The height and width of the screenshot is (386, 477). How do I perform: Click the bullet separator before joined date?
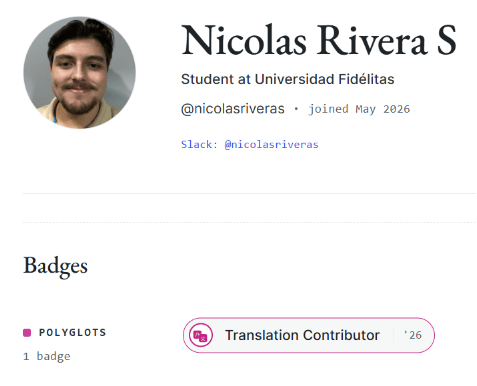click(x=296, y=109)
